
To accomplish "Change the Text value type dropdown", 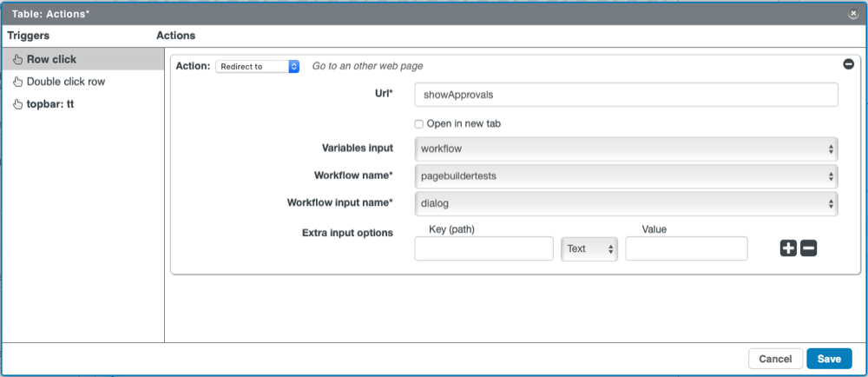I will pyautogui.click(x=589, y=248).
